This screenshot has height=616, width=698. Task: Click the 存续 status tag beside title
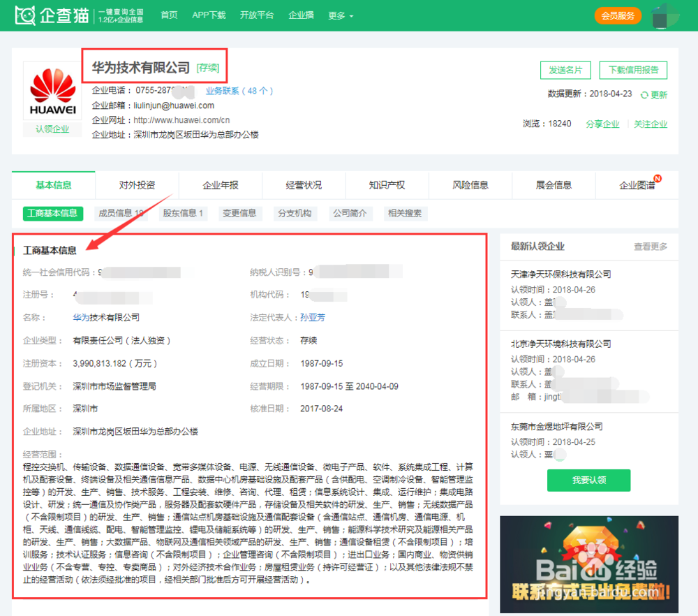(x=208, y=68)
